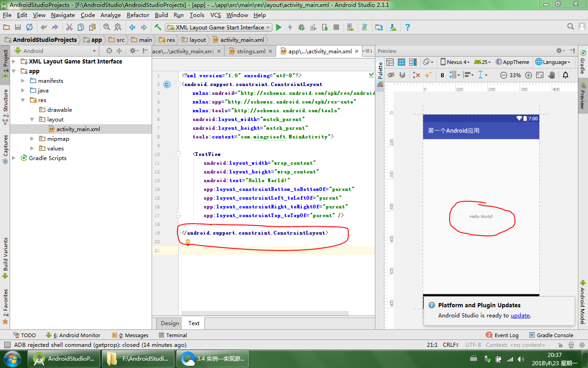Switch to the Design tab
Image resolution: width=588 pixels, height=368 pixels.
(x=170, y=323)
